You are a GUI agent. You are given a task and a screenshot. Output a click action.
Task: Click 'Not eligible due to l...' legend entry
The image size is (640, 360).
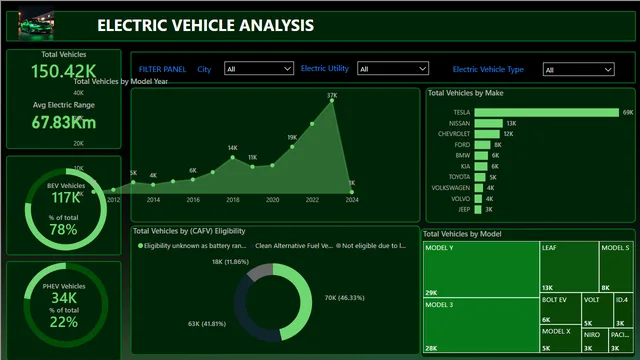(x=371, y=246)
